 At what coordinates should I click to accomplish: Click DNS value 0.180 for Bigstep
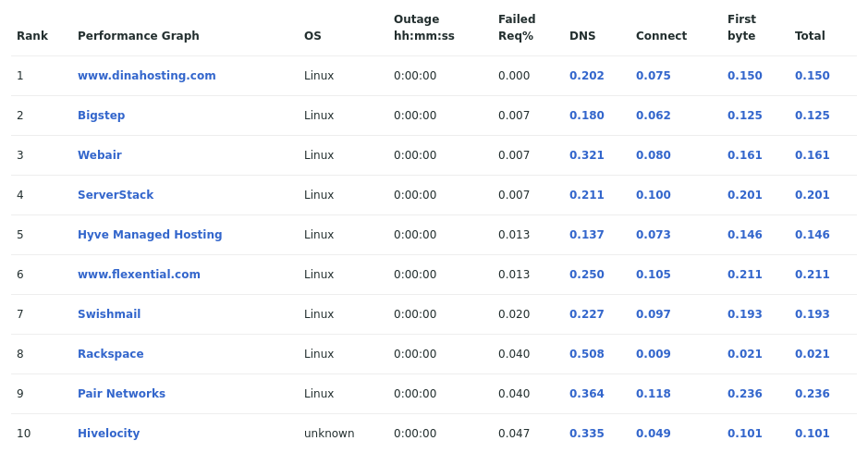point(587,116)
